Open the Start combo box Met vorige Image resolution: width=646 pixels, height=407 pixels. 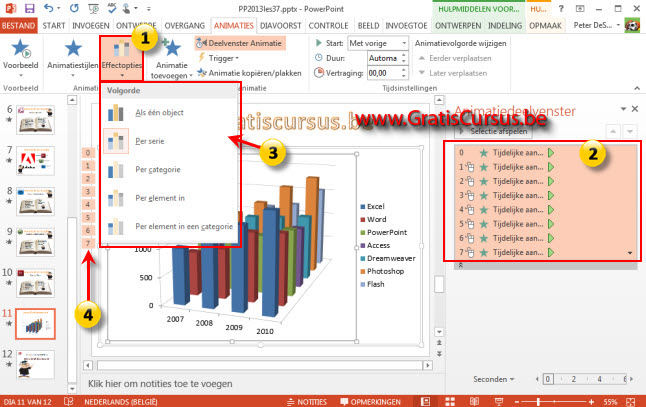pos(378,43)
